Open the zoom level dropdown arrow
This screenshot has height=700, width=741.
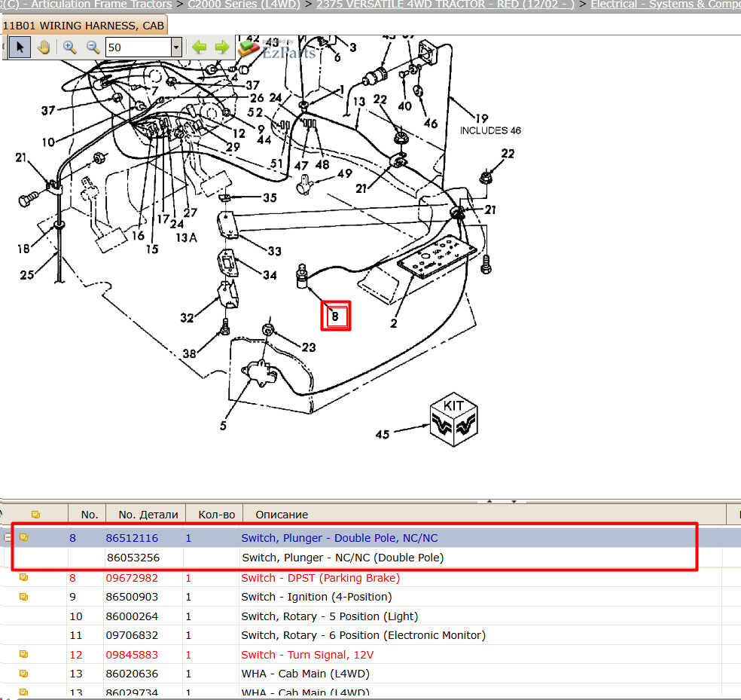(x=176, y=47)
